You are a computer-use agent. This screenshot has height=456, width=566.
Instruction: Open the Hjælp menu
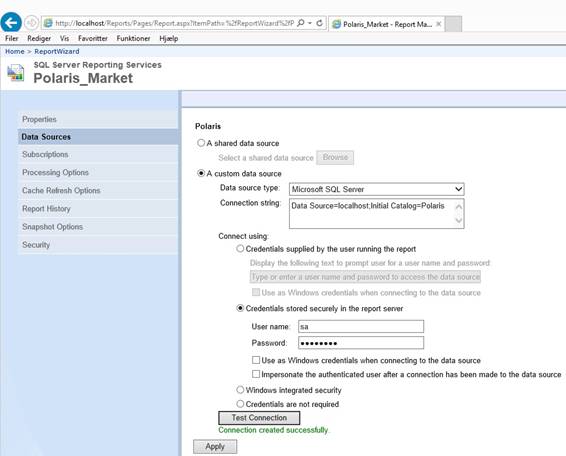click(169, 38)
